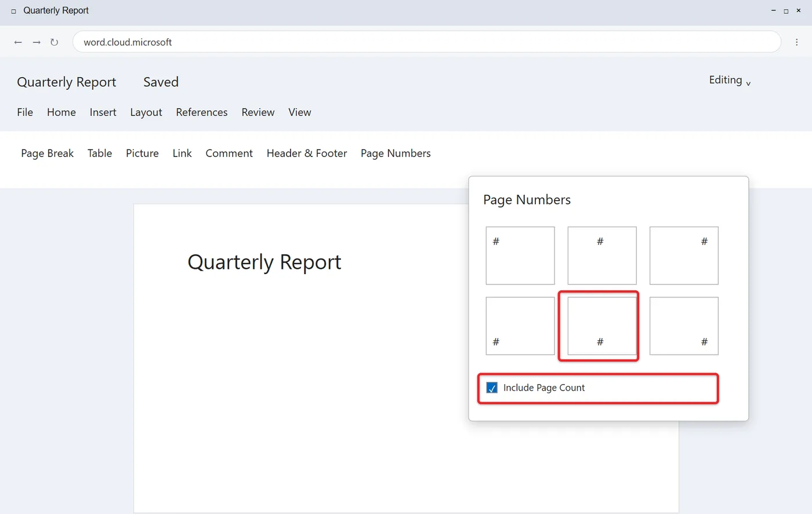The width and height of the screenshot is (812, 514).
Task: Uncheck the Include Page Count checkbox
Action: (492, 388)
